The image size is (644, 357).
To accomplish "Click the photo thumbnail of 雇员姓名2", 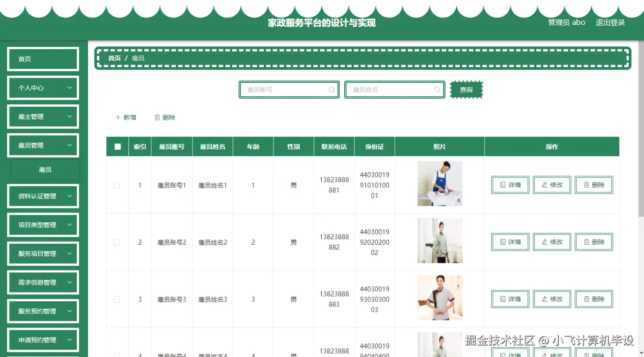I will (x=439, y=240).
